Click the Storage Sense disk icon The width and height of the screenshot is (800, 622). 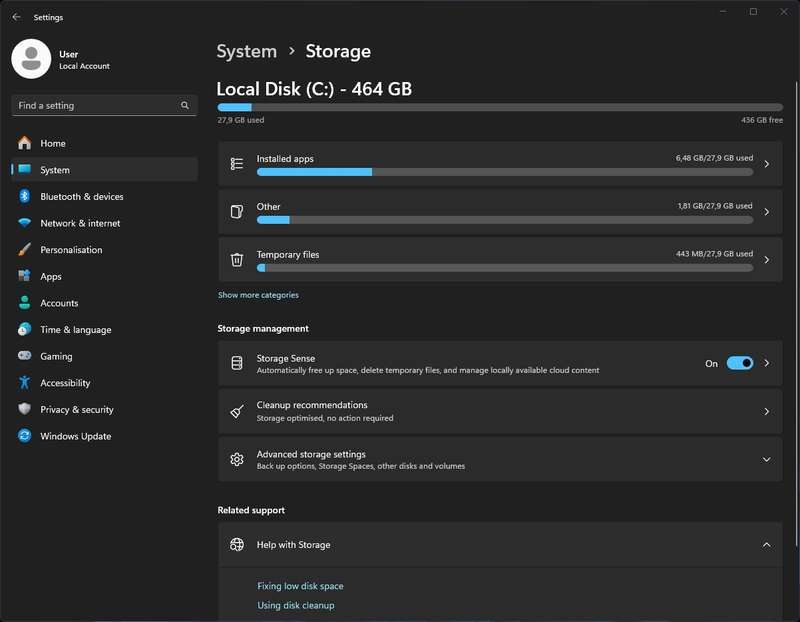click(237, 363)
